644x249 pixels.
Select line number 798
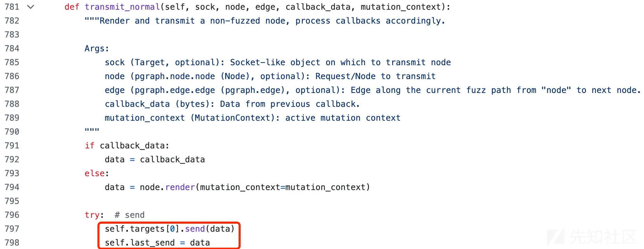click(12, 243)
